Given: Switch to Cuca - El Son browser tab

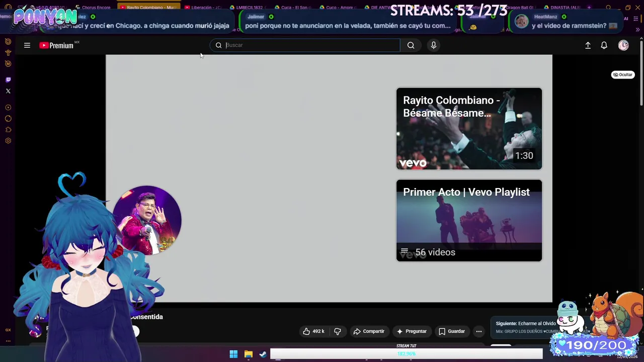Looking at the screenshot, I should coord(293,7).
